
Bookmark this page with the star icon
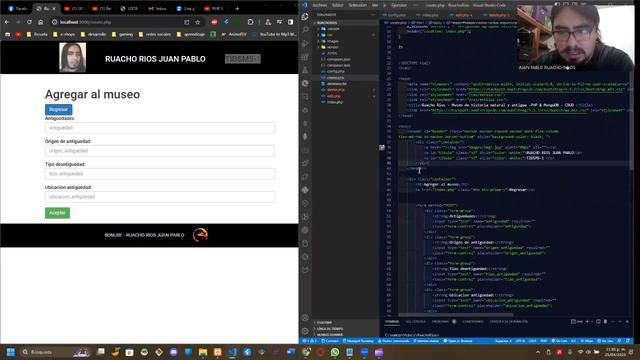click(198, 22)
